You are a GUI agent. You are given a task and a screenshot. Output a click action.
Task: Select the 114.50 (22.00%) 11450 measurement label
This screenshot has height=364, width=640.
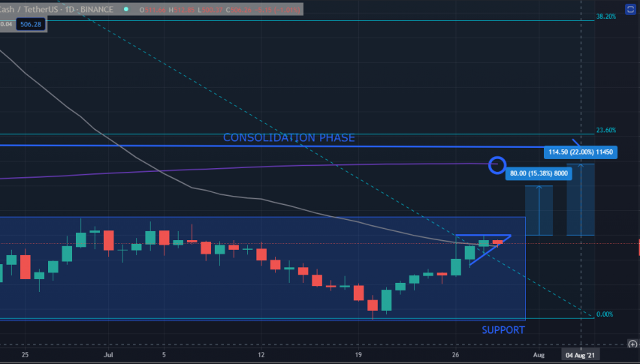[581, 152]
